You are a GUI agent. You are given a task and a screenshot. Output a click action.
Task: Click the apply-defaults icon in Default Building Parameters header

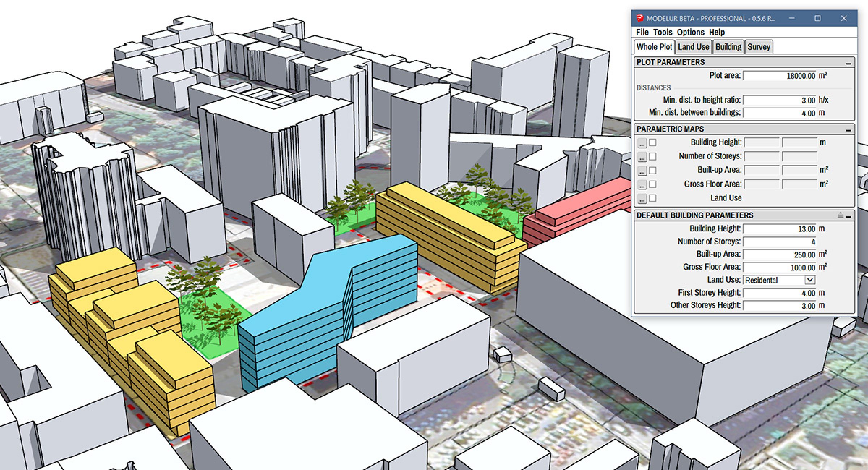pyautogui.click(x=840, y=215)
